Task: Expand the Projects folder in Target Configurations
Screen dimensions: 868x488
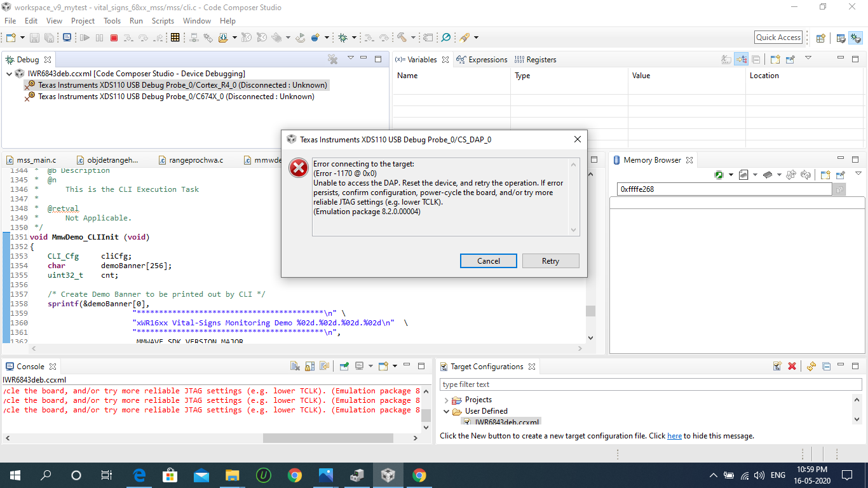Action: tap(448, 400)
